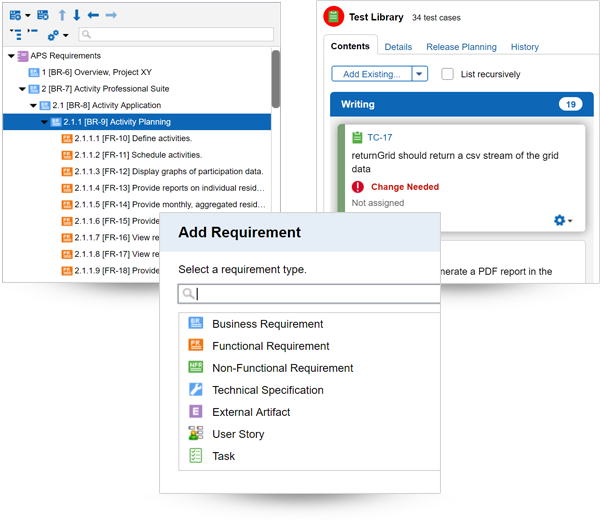The width and height of the screenshot is (600, 520).
Task: Click the Writing column header
Action: (462, 104)
